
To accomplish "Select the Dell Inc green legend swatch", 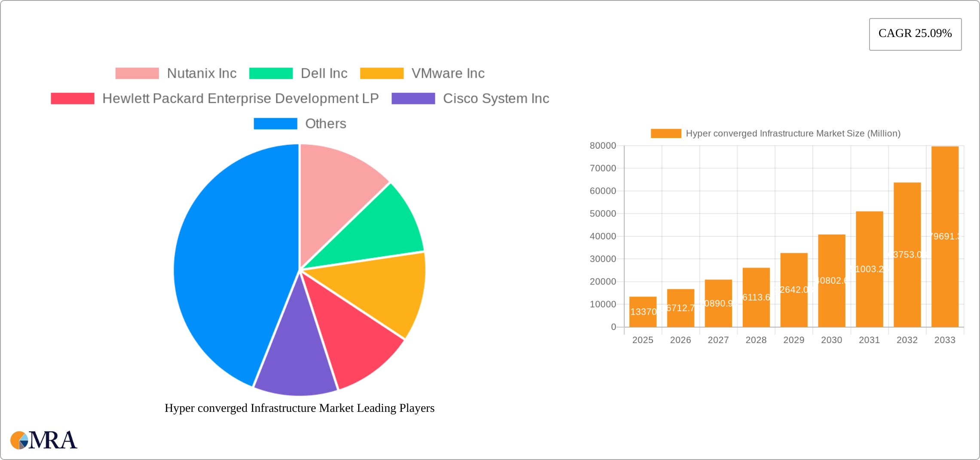I will click(271, 73).
